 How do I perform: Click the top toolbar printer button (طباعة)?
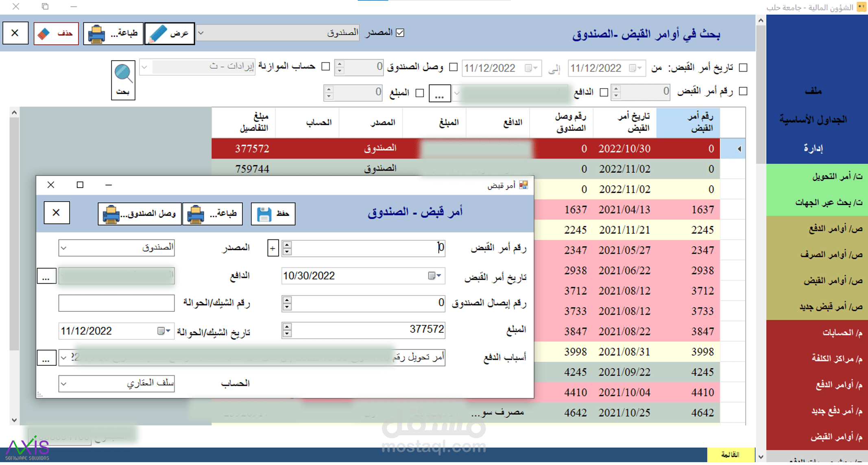coord(113,33)
